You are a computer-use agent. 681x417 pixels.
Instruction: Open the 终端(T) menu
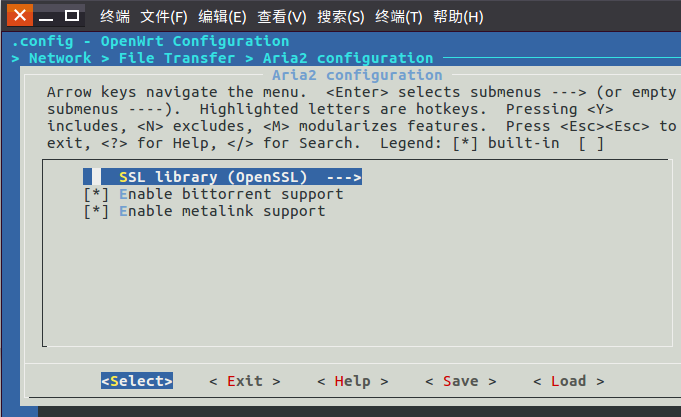pyautogui.click(x=399, y=17)
